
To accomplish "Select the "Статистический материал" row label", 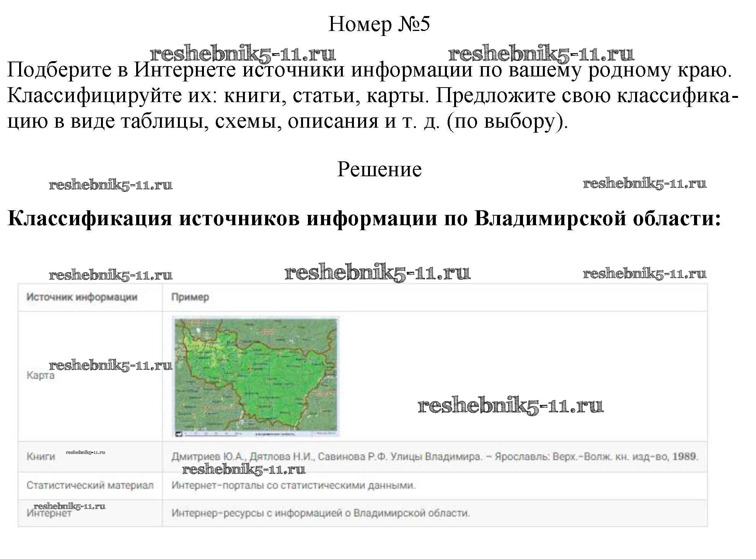I will [90, 485].
